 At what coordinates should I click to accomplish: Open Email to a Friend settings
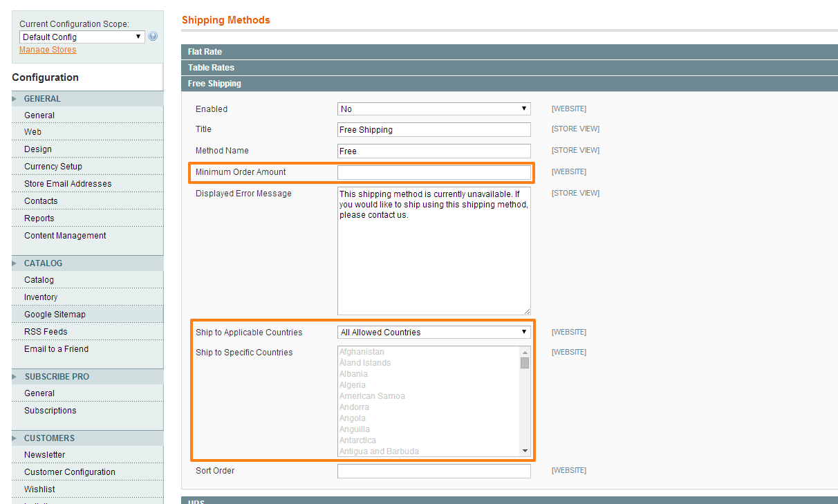[56, 349]
